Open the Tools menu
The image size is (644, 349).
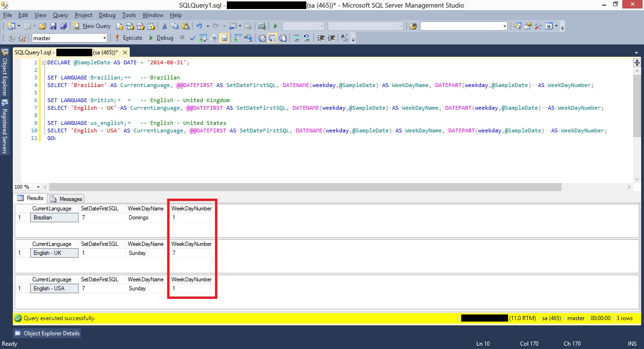tap(129, 15)
